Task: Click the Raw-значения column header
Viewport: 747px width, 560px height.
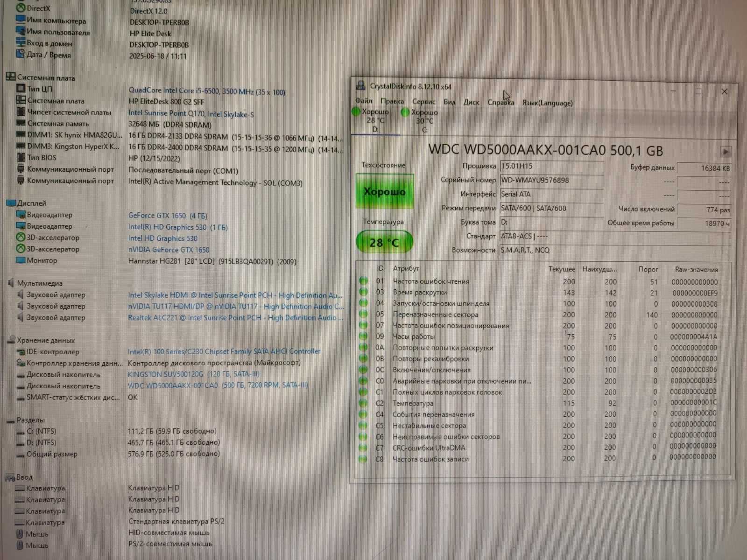Action: point(696,269)
